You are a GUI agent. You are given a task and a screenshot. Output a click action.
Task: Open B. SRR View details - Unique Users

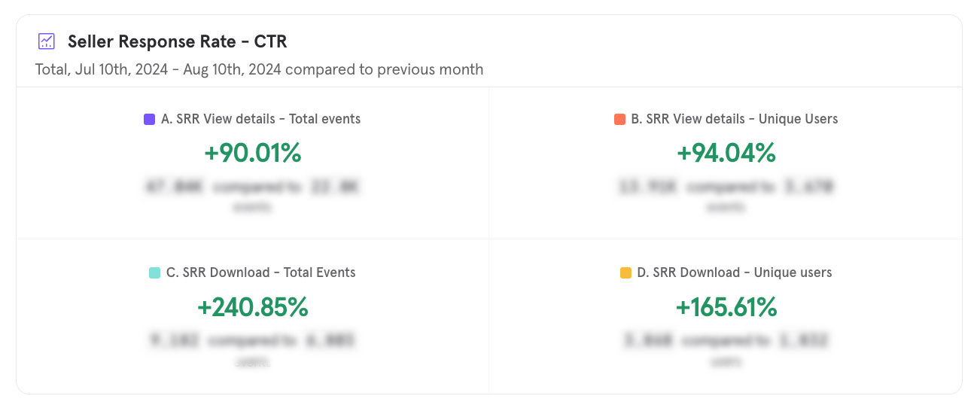733,119
